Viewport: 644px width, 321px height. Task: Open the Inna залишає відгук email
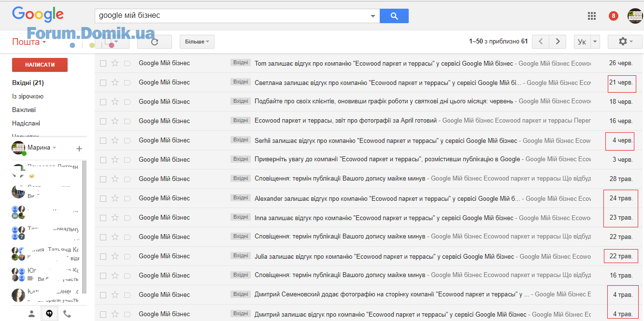pyautogui.click(x=369, y=218)
